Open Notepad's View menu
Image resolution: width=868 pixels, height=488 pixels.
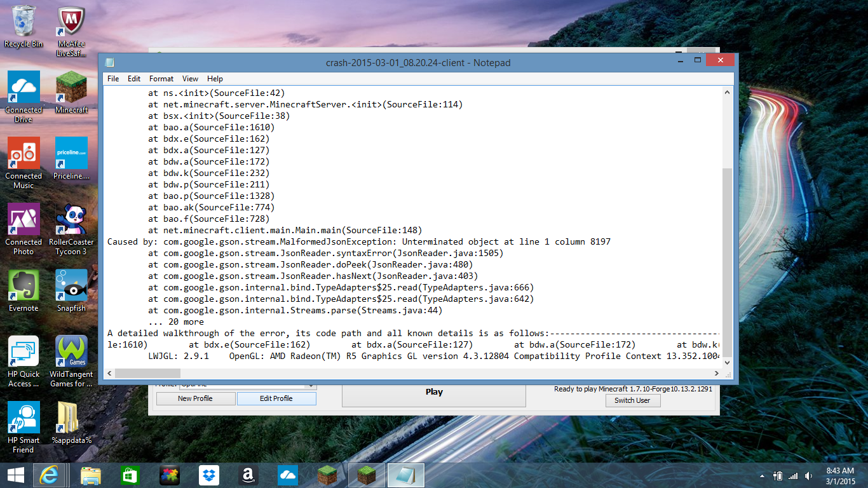190,79
